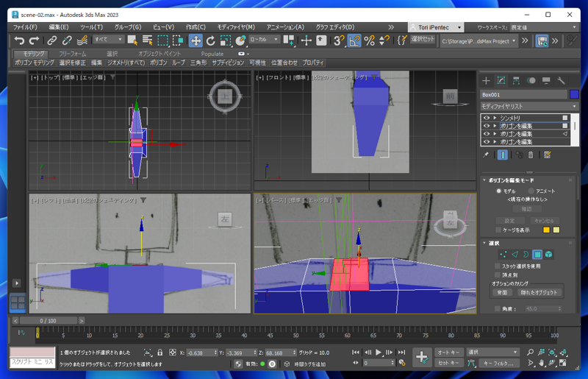588x379 pixels.
Task: Toggle eye icon of highlighted ポリゴンを編集 modifier
Action: (487, 126)
